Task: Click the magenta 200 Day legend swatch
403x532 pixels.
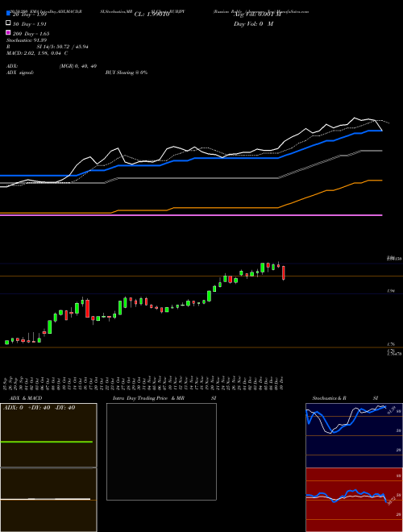Action: point(8,32)
